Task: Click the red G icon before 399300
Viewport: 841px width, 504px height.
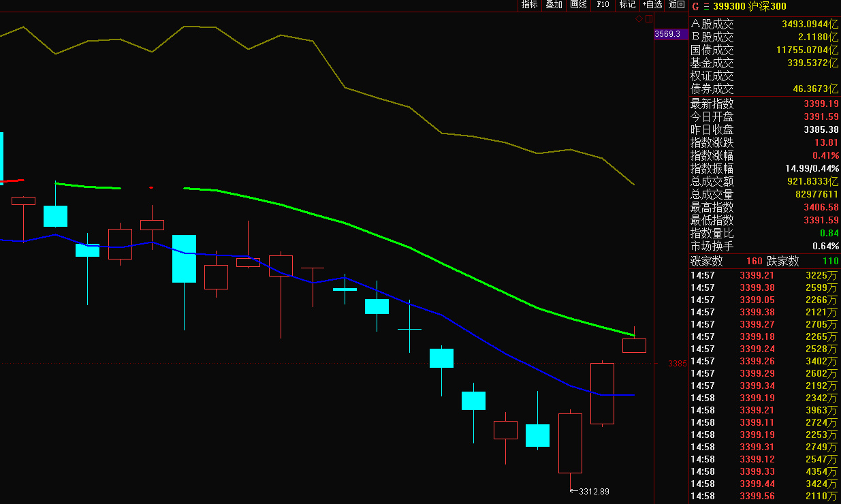Action: (x=695, y=6)
